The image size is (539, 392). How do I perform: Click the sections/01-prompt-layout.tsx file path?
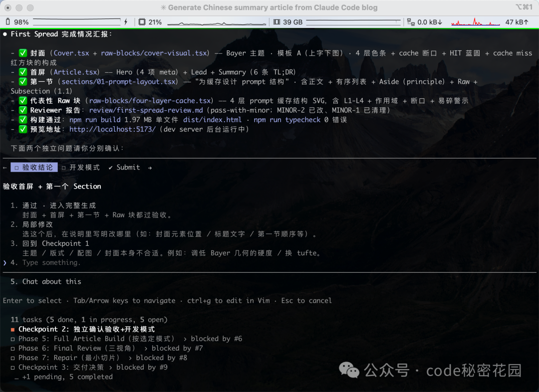pos(119,82)
